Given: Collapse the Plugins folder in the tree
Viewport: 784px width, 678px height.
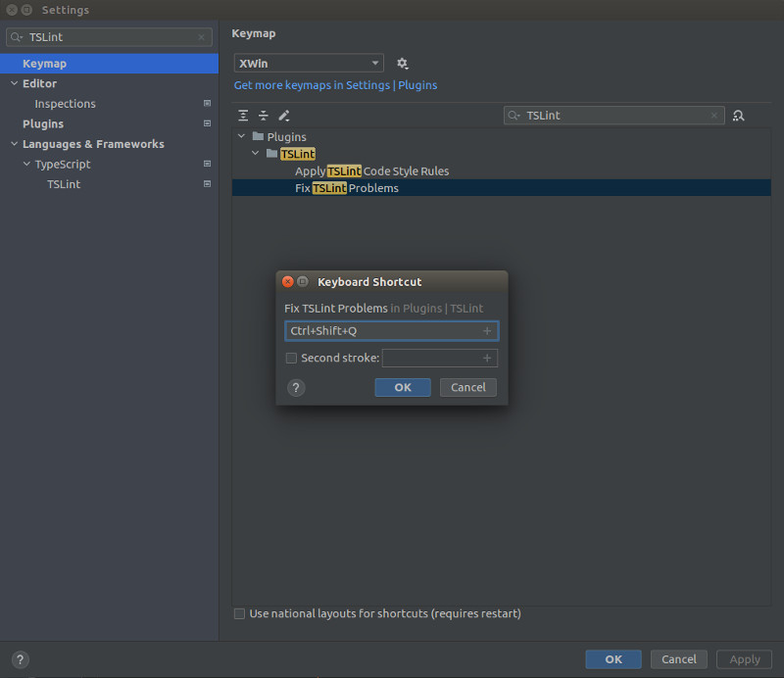Looking at the screenshot, I should point(241,136).
